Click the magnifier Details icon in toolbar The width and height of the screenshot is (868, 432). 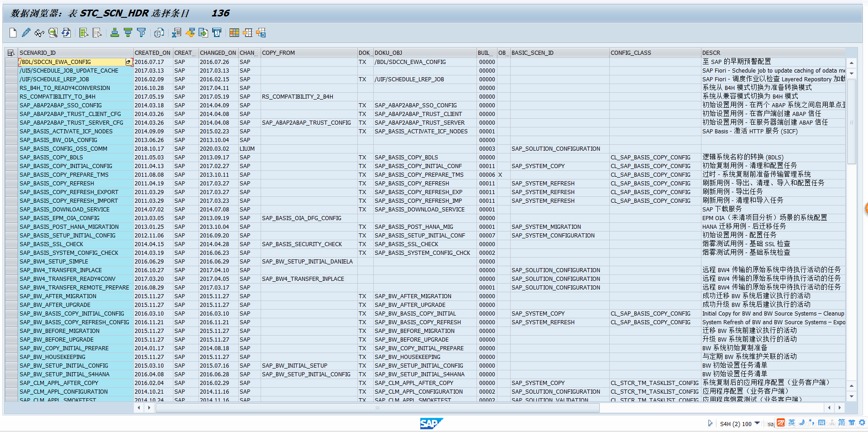coord(53,32)
